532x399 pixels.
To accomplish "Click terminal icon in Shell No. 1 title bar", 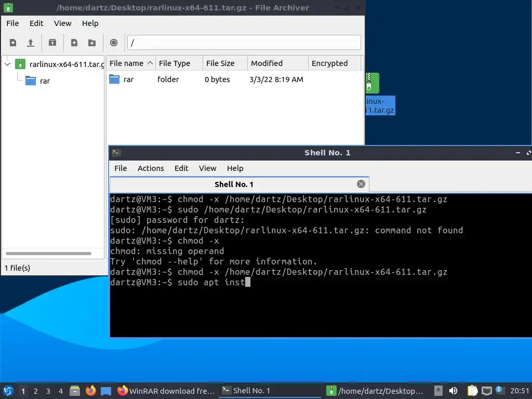I will coord(116,153).
